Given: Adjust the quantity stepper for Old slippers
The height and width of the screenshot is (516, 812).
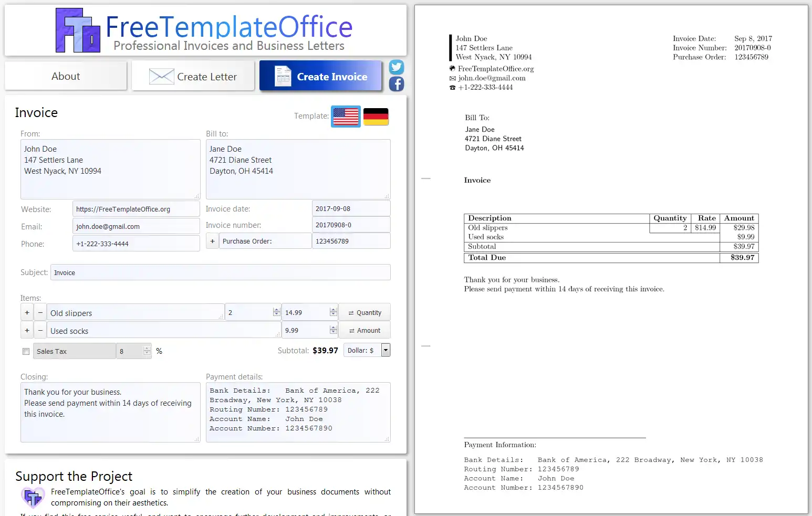Looking at the screenshot, I should [277, 312].
